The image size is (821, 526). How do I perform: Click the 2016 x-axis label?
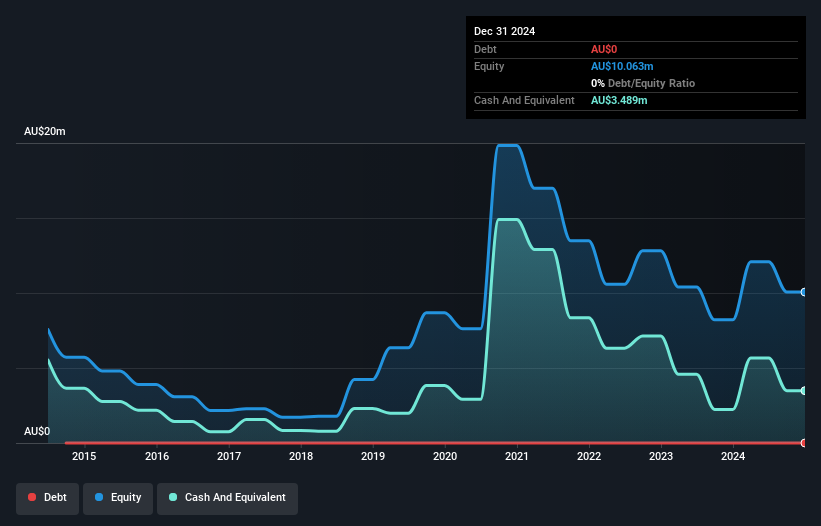(157, 456)
